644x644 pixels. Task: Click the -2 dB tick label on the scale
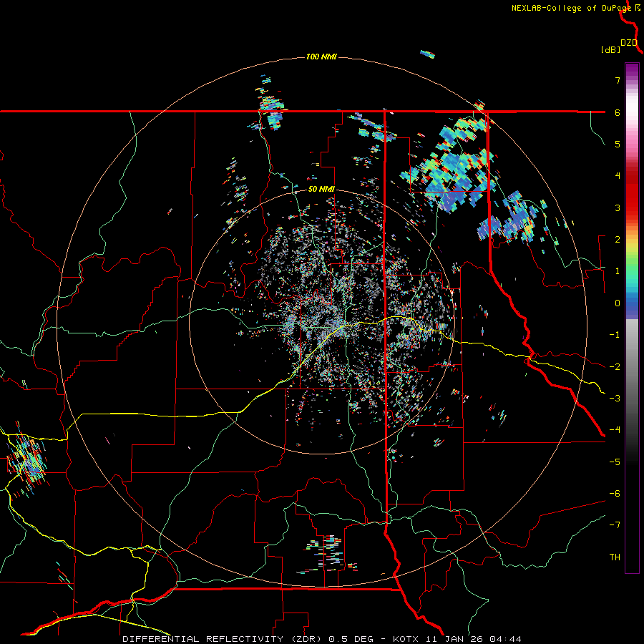[615, 367]
